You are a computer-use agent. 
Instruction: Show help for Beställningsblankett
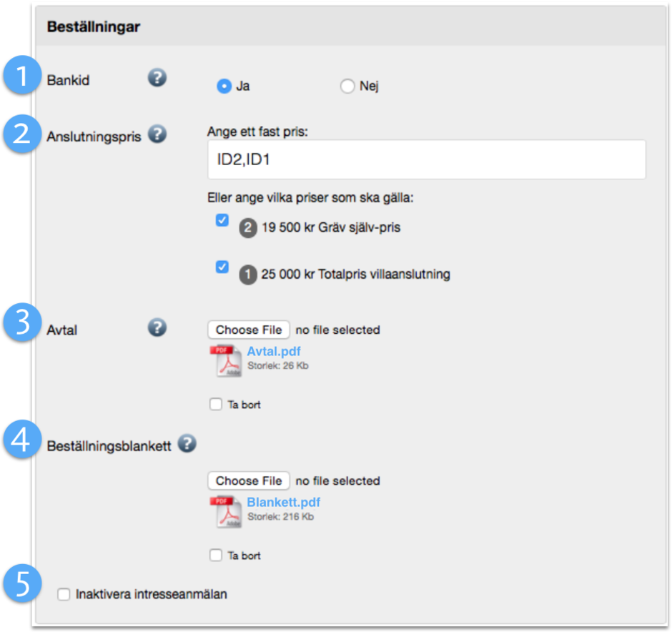click(x=187, y=444)
